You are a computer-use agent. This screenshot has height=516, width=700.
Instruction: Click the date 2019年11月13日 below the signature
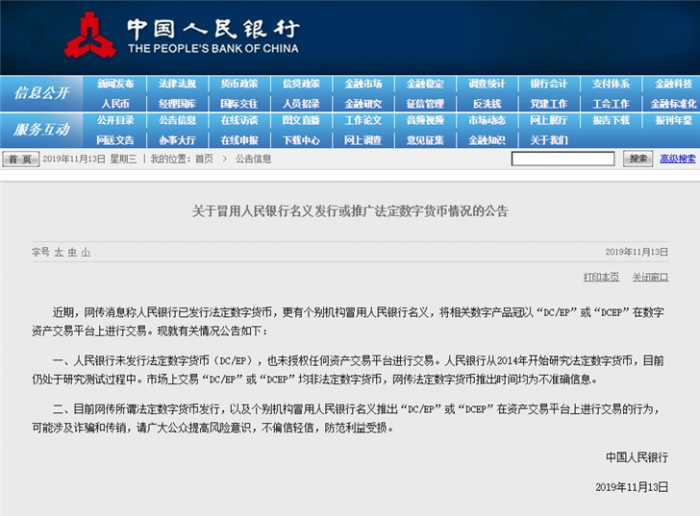coord(632,487)
